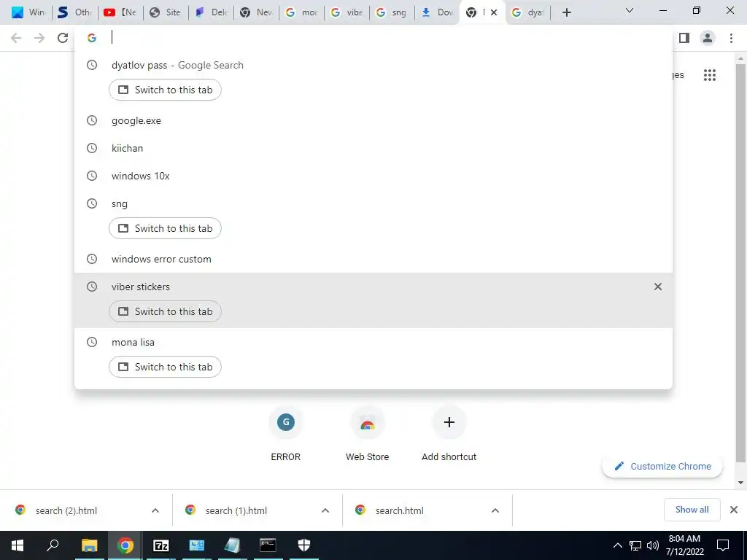The image size is (747, 560).
Task: Click the Add shortcut tile
Action: coord(449,435)
